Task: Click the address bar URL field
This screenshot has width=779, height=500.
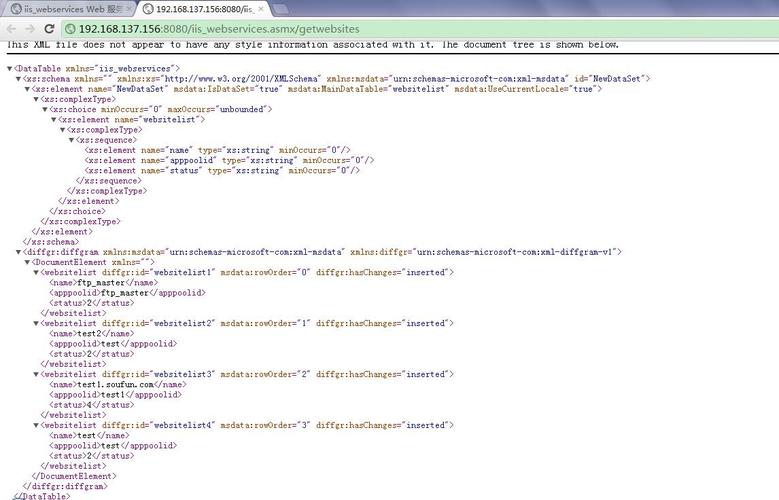Action: (x=400, y=29)
